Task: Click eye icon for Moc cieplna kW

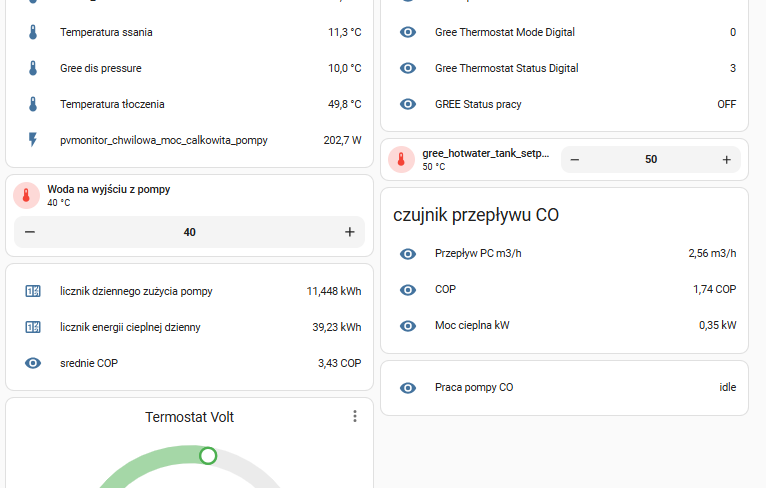Action: tap(408, 326)
